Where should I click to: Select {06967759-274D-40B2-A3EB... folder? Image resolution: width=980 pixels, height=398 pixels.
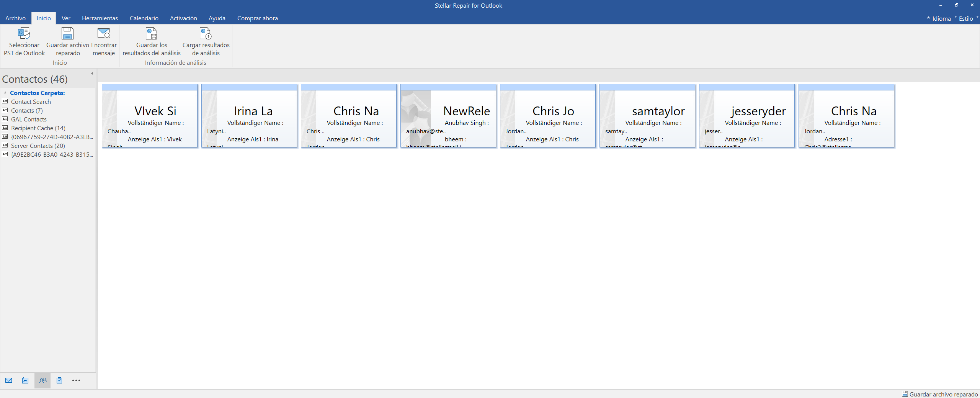52,137
